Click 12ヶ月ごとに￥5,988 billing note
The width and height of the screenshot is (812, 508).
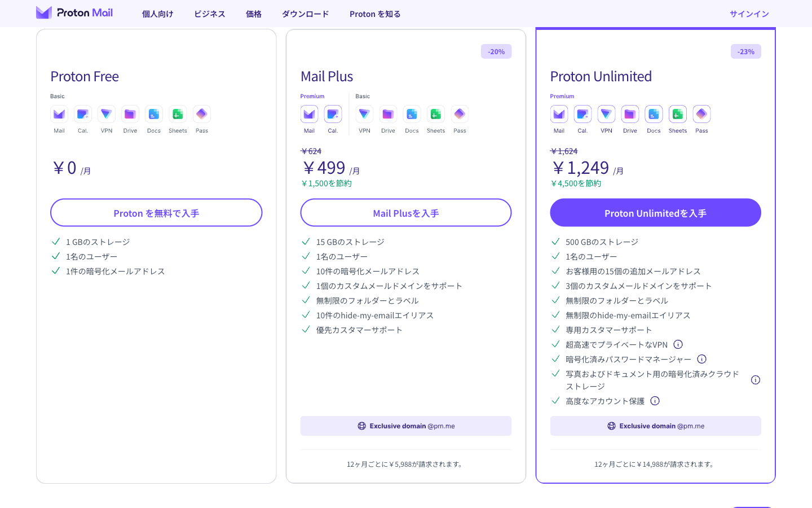[406, 465]
